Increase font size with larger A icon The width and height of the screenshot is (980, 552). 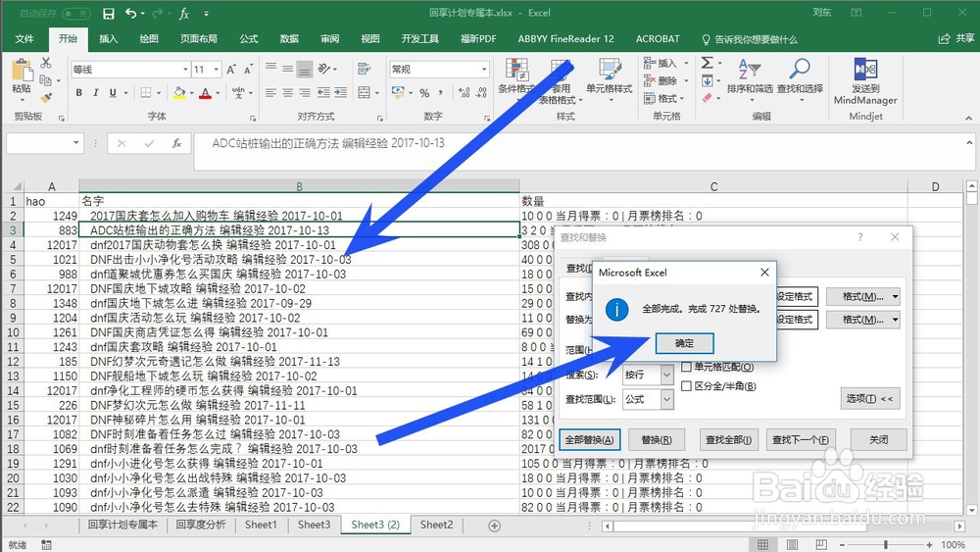point(231,70)
